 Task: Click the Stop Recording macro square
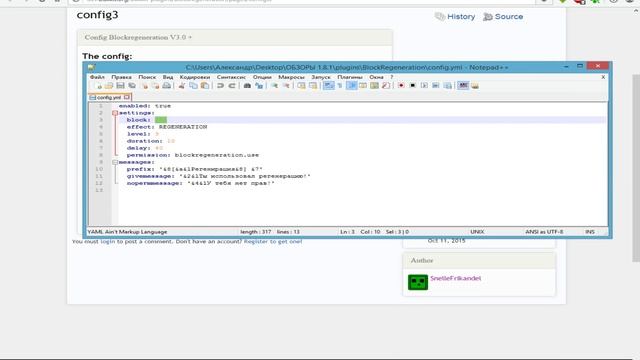coord(413,86)
